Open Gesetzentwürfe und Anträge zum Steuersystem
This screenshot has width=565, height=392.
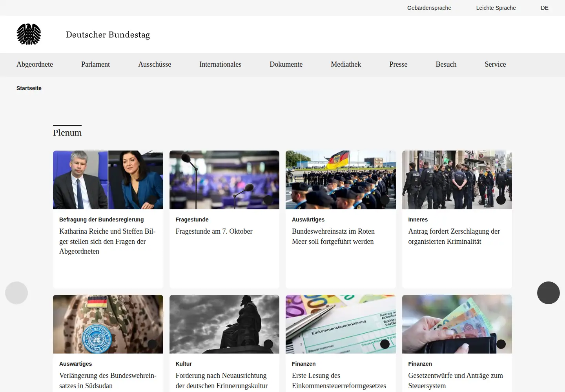456,381
